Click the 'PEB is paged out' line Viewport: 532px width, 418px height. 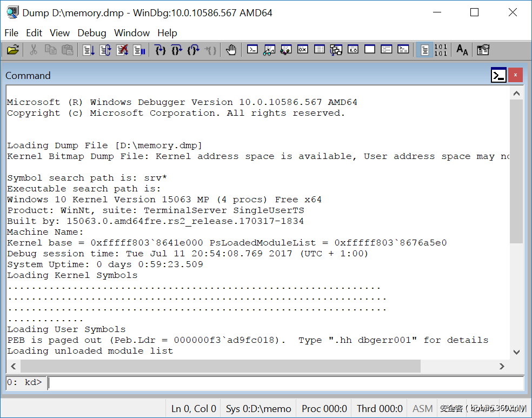(248, 340)
